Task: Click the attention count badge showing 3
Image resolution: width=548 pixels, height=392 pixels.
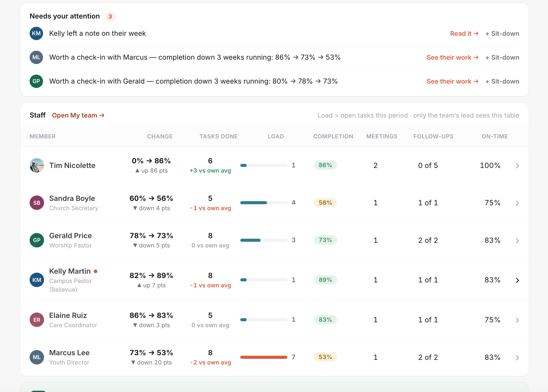Action: [x=110, y=16]
